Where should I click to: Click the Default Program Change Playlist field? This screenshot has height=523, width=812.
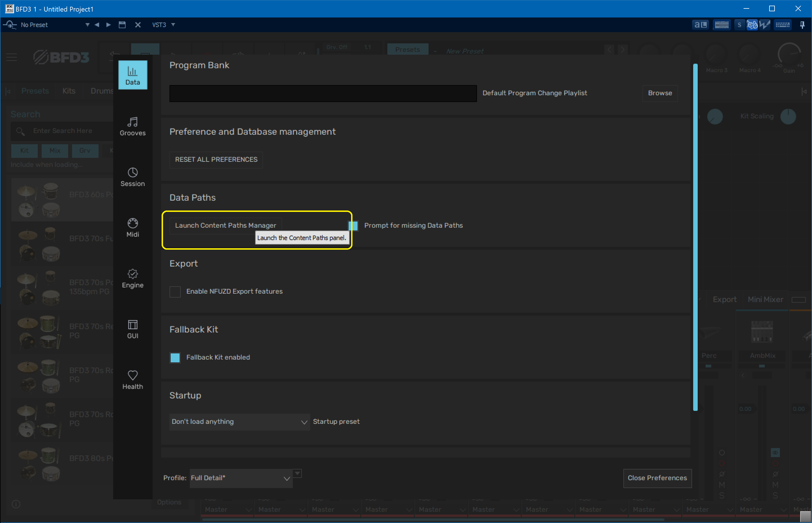tap(323, 93)
